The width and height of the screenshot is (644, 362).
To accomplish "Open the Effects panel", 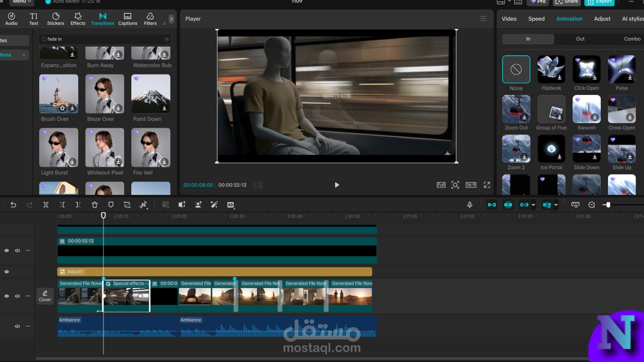I will 78,19.
